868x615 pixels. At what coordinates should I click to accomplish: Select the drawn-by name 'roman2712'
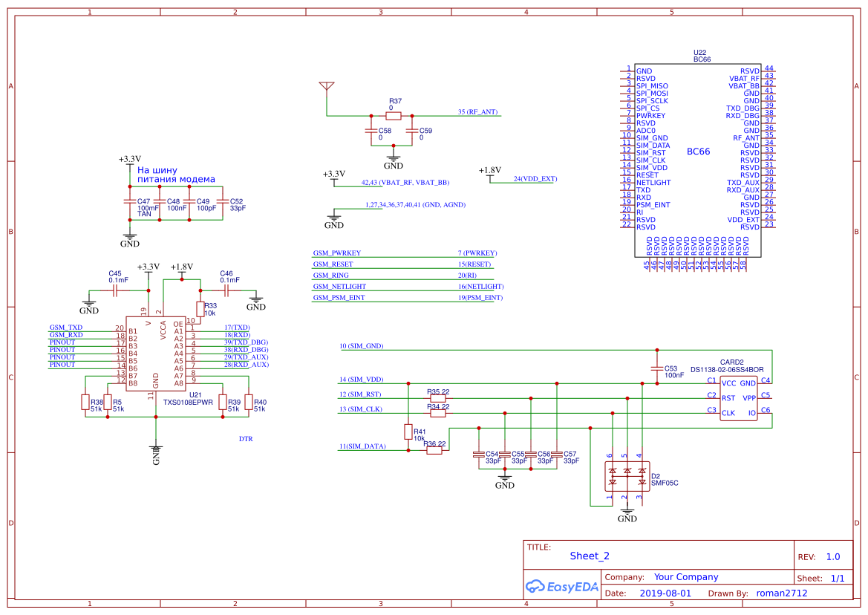pos(782,593)
